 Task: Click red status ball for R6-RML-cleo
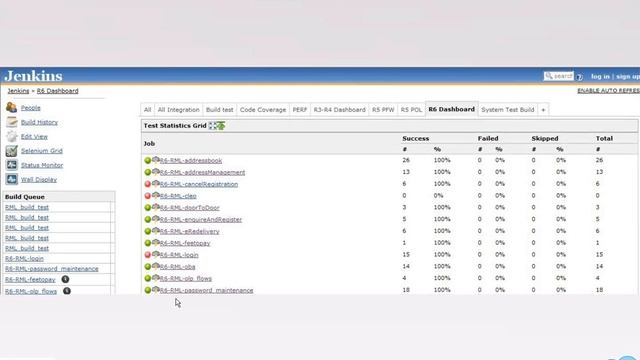tap(148, 196)
